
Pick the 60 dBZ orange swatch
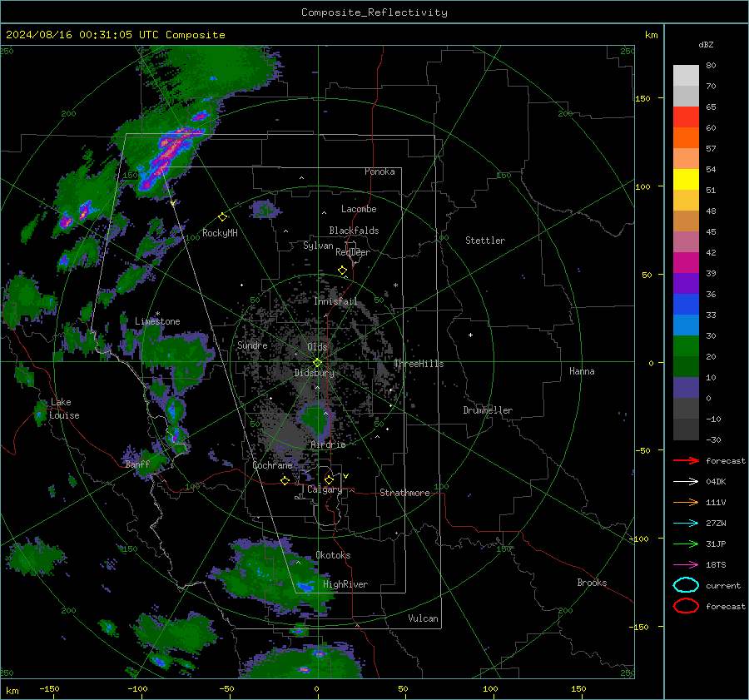click(x=686, y=138)
